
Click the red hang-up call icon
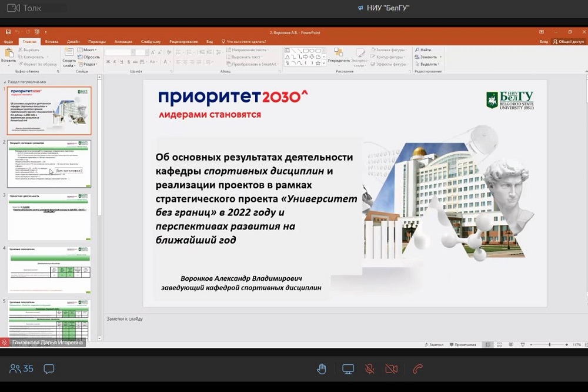pos(417,369)
